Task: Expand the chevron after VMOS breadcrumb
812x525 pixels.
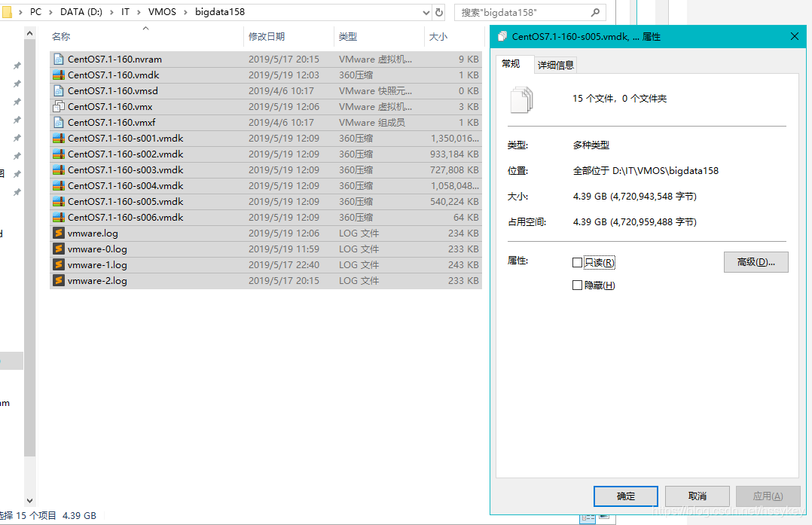Action: [x=185, y=12]
